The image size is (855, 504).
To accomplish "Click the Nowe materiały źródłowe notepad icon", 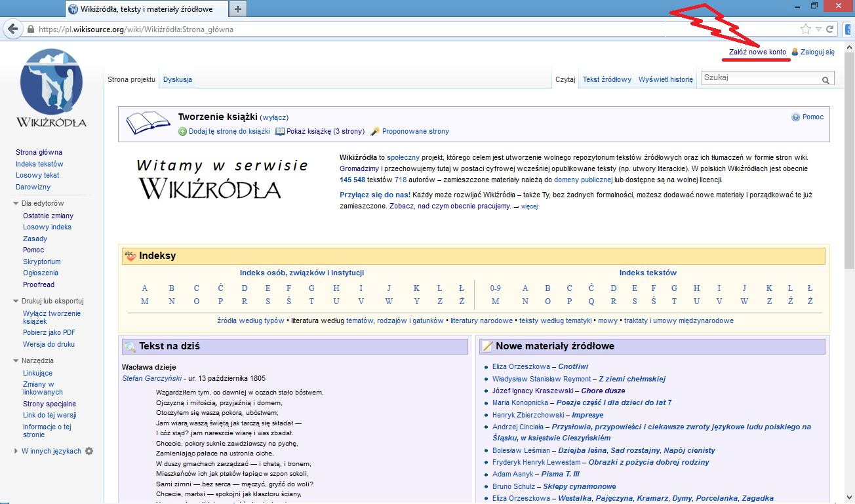I will [x=487, y=346].
